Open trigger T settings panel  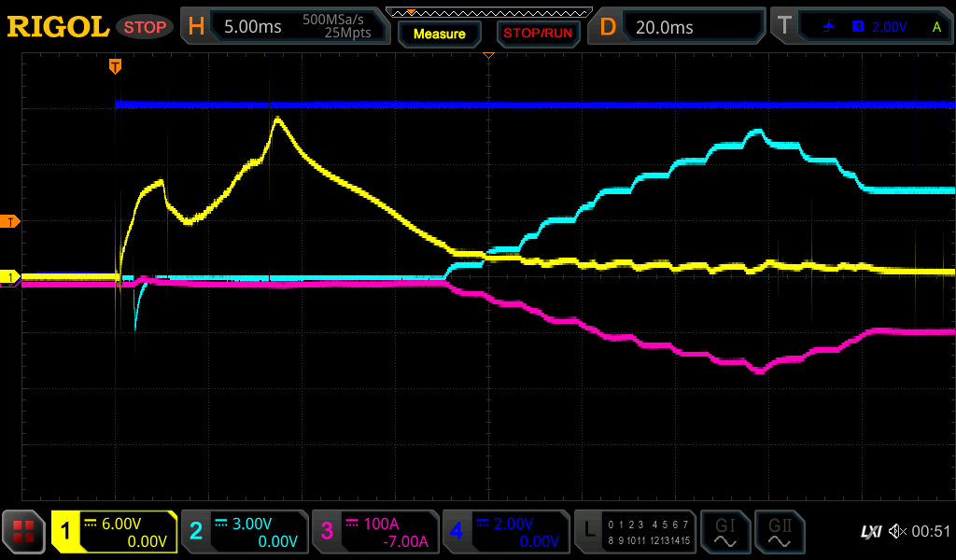coord(863,27)
